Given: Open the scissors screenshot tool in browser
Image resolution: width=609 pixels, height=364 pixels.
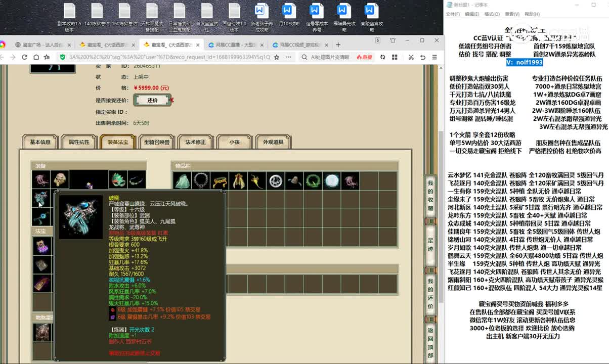Looking at the screenshot, I should pos(411,57).
